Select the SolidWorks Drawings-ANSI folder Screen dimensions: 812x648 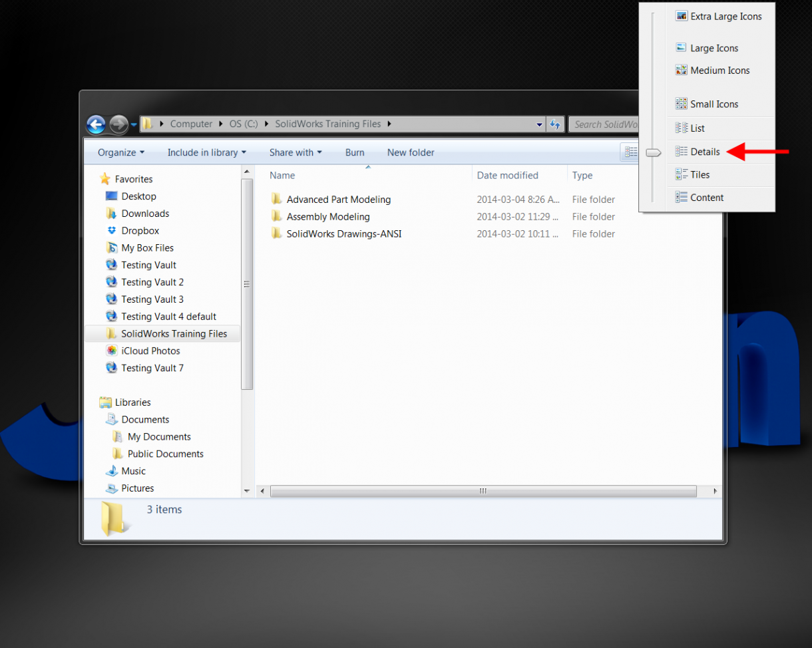(x=344, y=234)
